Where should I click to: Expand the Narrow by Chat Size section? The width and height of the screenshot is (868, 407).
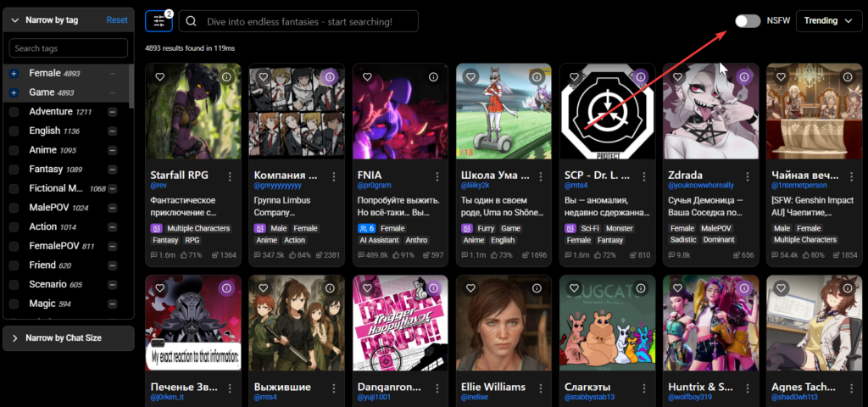(x=68, y=338)
